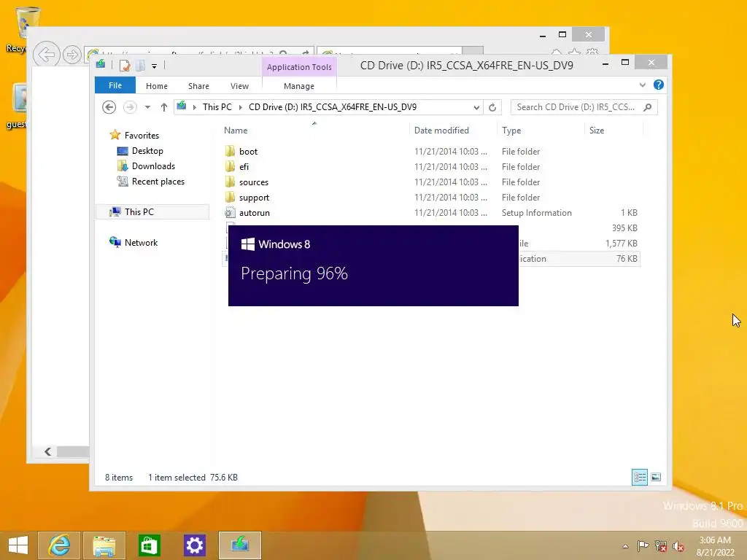
Task: Click the drive icon in address bar
Action: (182, 106)
